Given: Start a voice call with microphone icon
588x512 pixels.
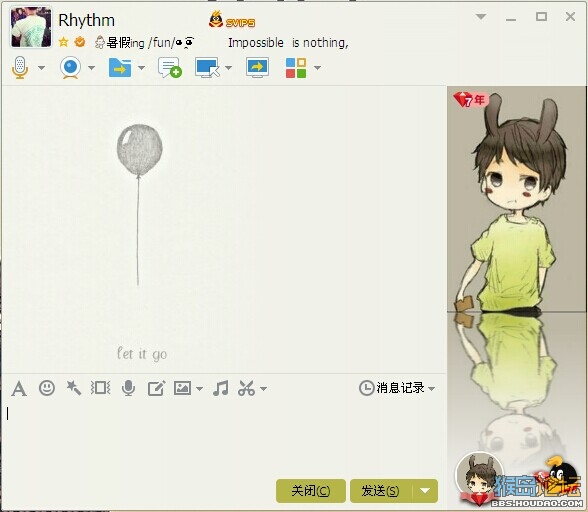Looking at the screenshot, I should click(x=20, y=68).
